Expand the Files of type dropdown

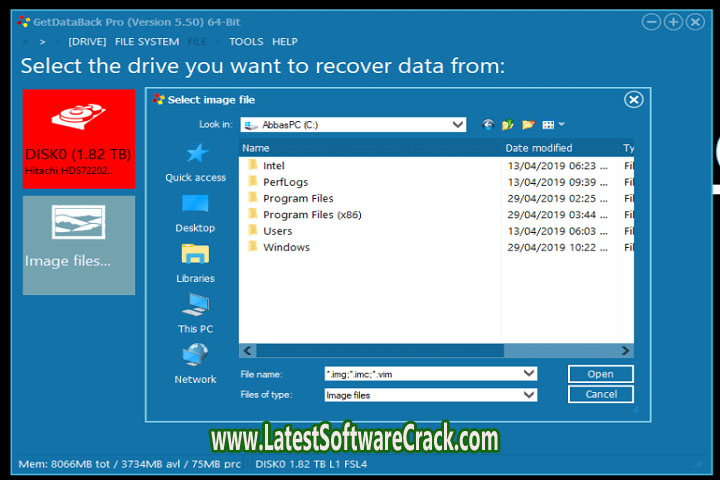[529, 395]
